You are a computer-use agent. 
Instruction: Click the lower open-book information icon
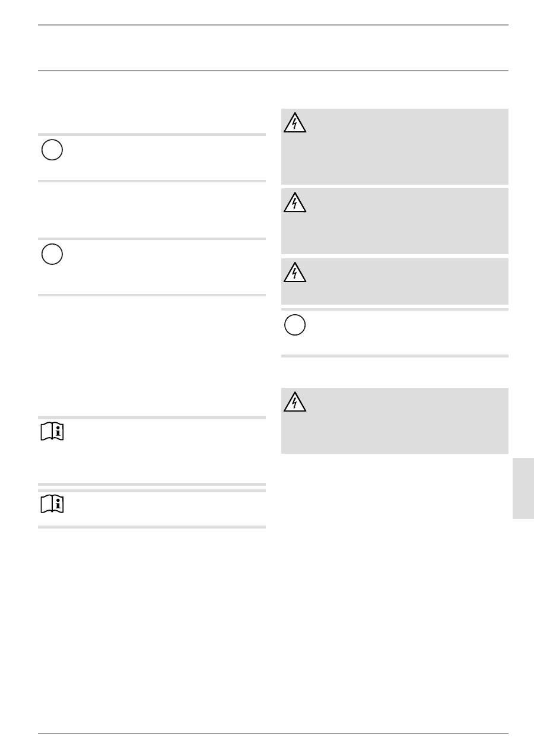pyautogui.click(x=52, y=504)
